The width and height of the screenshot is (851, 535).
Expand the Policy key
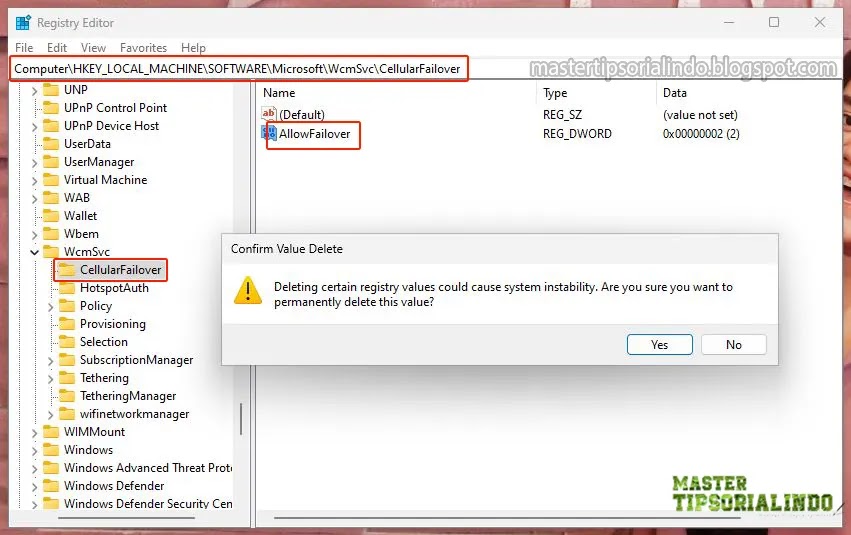(50, 307)
